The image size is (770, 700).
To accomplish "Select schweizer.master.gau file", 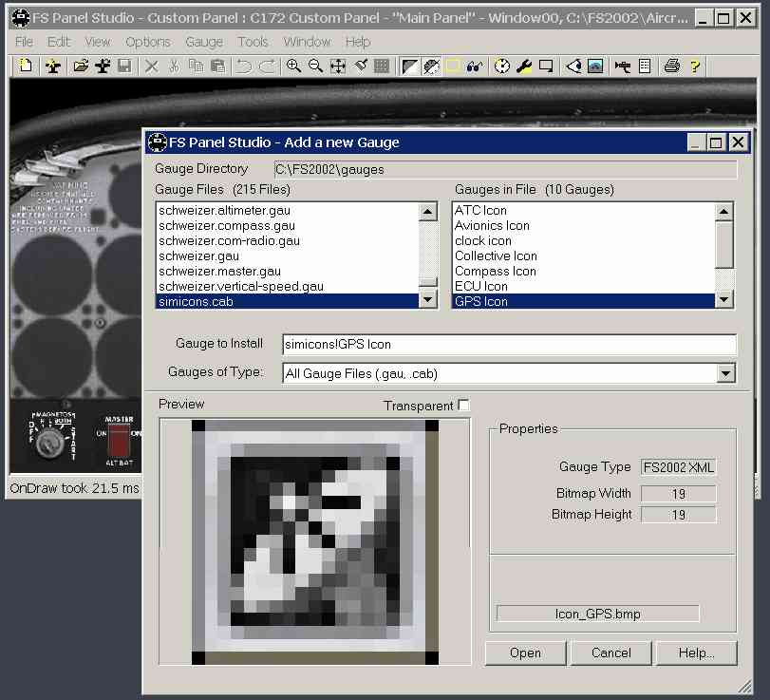I will point(288,271).
